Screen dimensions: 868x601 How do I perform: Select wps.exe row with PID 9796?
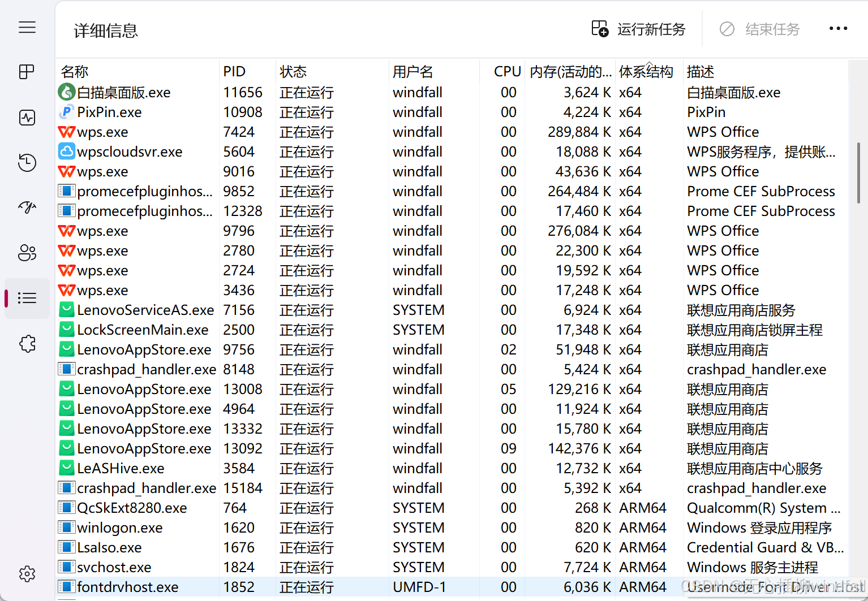[x=452, y=231]
